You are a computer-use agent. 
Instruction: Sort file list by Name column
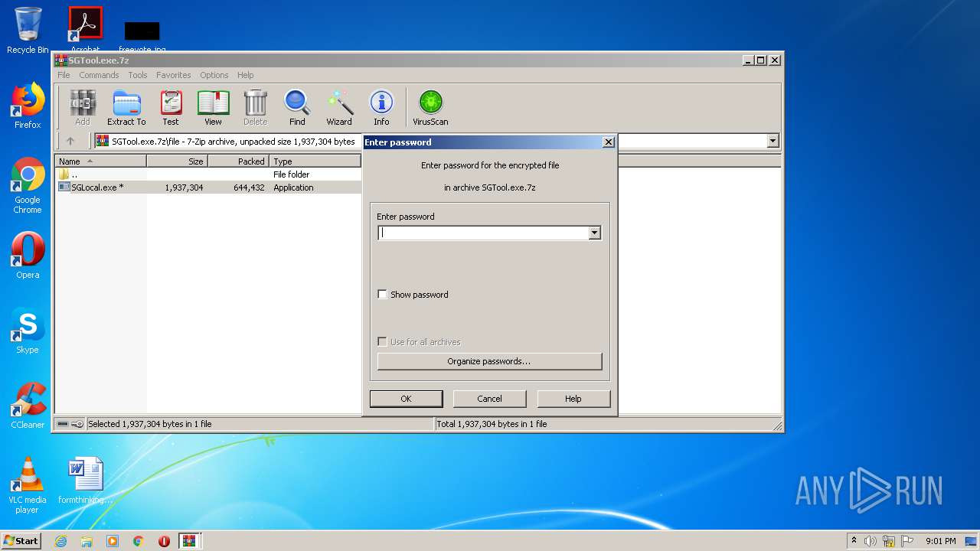click(x=100, y=161)
